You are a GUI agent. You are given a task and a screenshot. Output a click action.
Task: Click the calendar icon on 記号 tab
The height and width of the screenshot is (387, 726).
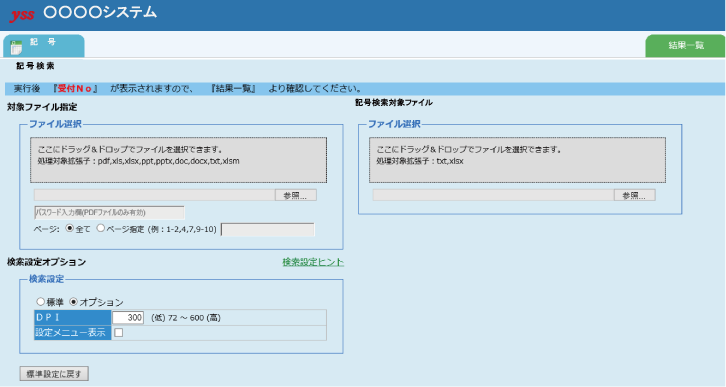(16, 47)
